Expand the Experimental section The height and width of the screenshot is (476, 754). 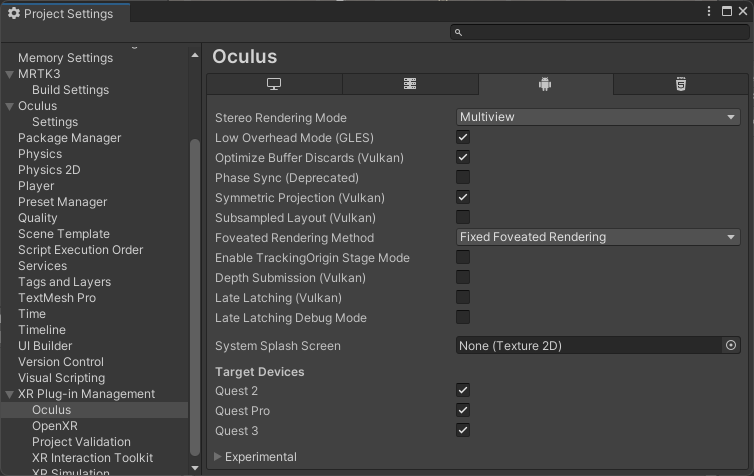[218, 456]
